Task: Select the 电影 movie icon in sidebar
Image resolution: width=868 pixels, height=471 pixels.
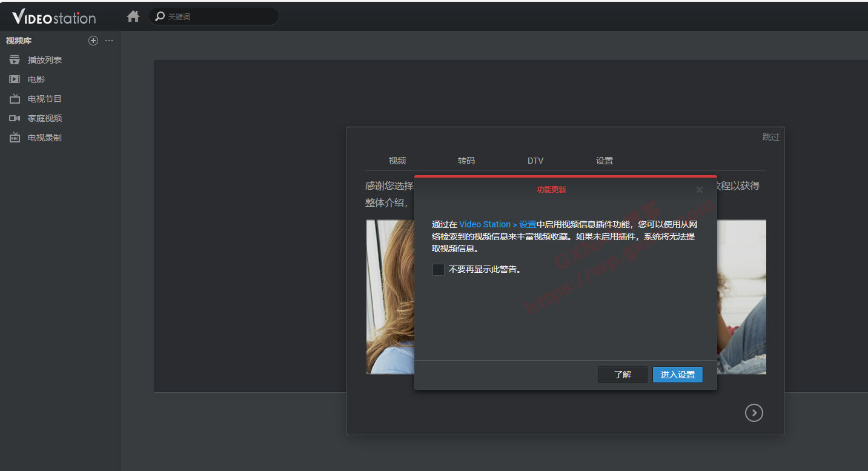Action: [x=15, y=79]
